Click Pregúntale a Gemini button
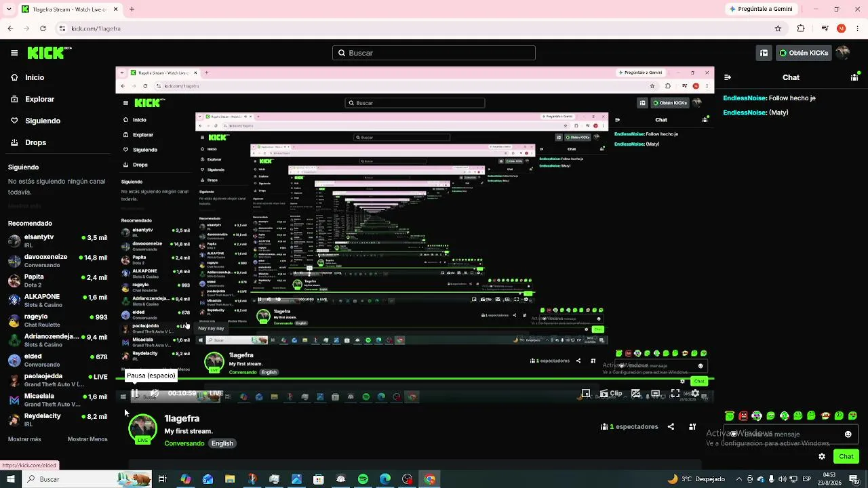Image resolution: width=868 pixels, height=488 pixels. click(760, 9)
